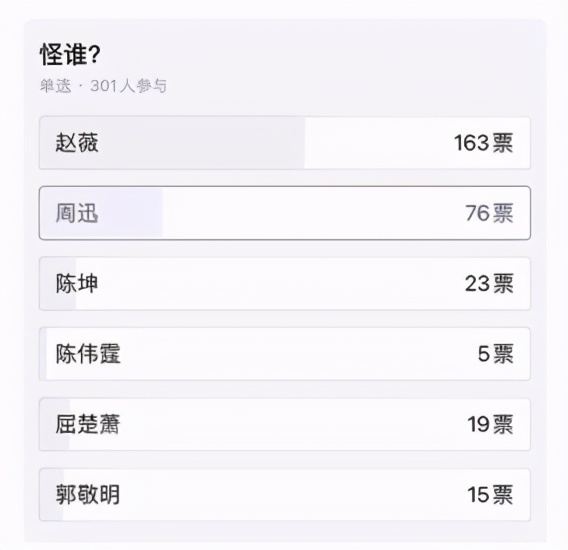Click the 单选 · 301人参与 subtitle
The image size is (568, 550).
pyautogui.click(x=103, y=86)
